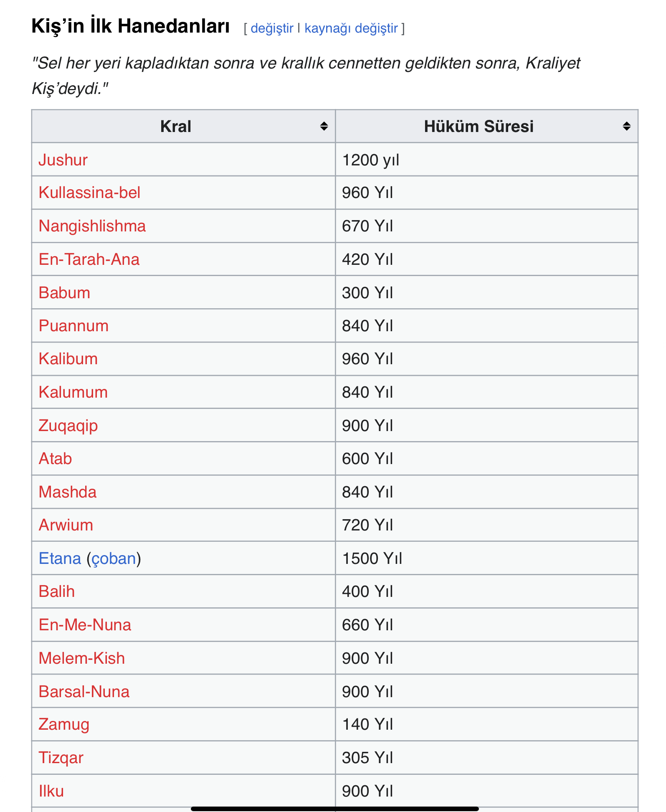The image size is (666, 812).
Task: Sort the table by Kral column
Action: pos(324,127)
